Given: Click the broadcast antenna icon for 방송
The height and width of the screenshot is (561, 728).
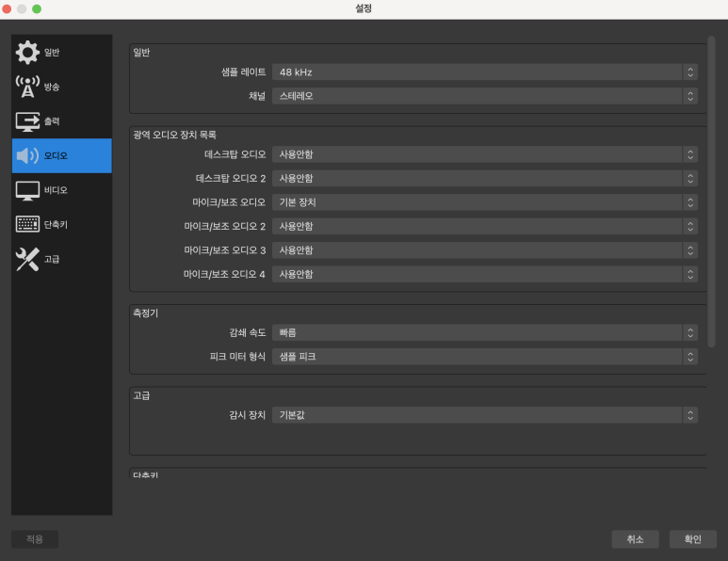Looking at the screenshot, I should [x=27, y=87].
